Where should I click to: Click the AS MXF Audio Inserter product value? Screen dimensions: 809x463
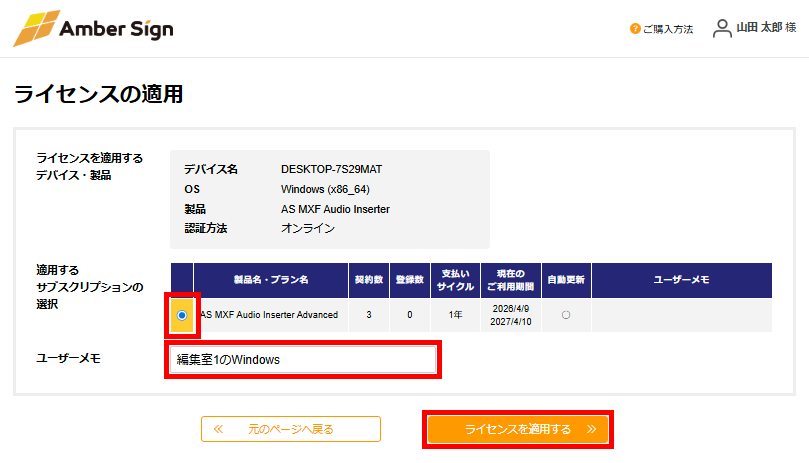(x=335, y=209)
